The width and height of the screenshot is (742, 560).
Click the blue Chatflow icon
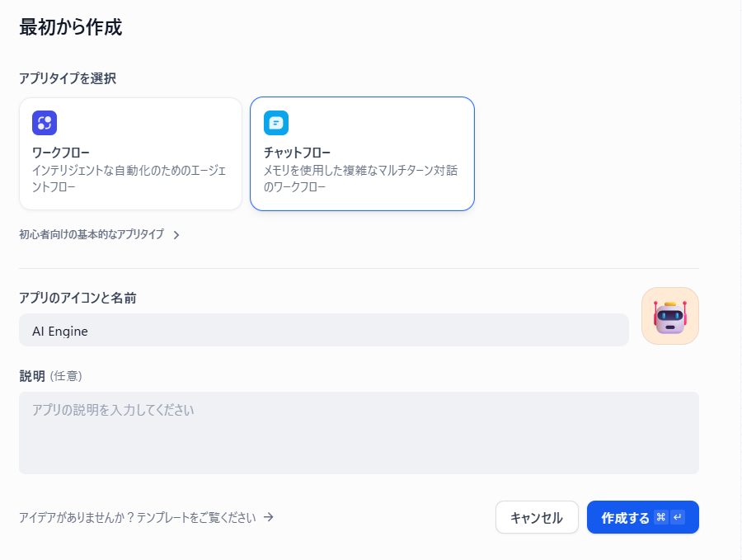276,123
